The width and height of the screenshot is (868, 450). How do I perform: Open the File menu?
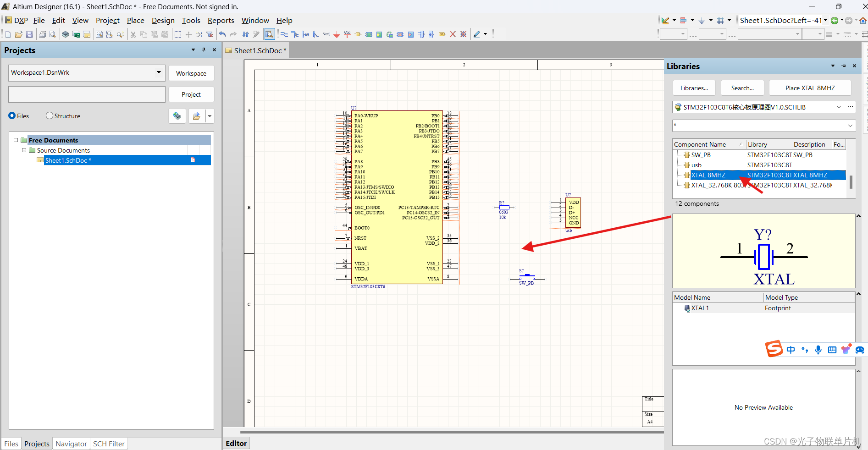tap(39, 21)
